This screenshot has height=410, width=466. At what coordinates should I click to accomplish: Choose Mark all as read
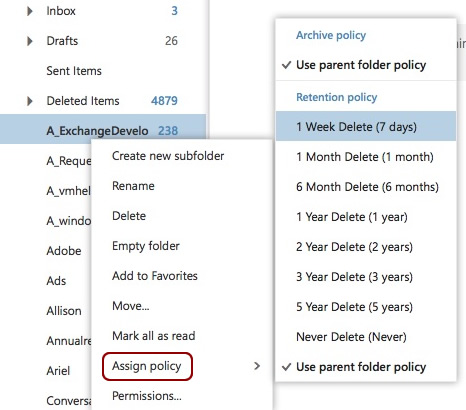pyautogui.click(x=154, y=336)
